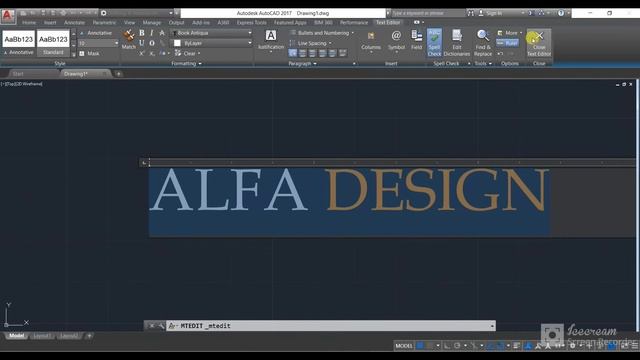
Task: Select the Annotative text style thumbnail
Action: tap(18, 42)
